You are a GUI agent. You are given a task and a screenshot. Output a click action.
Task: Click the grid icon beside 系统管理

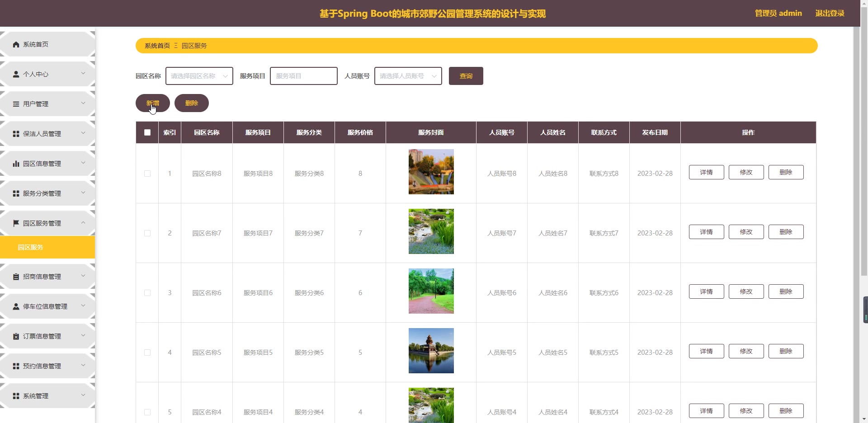[16, 396]
